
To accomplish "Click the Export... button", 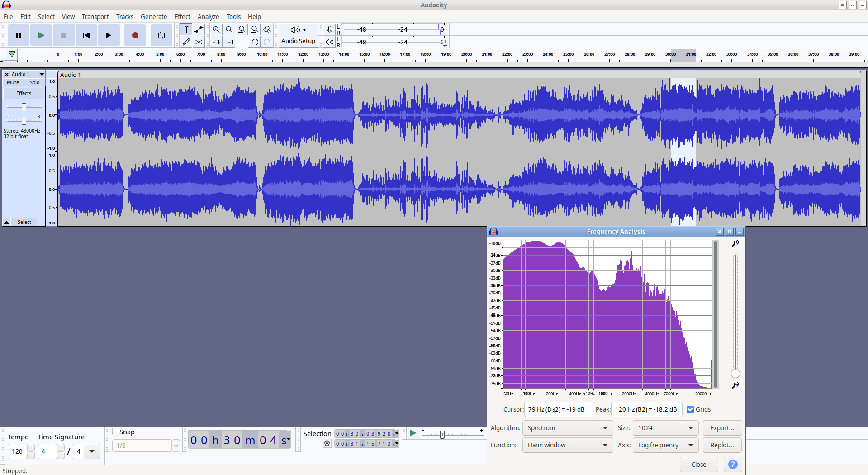I will click(722, 428).
